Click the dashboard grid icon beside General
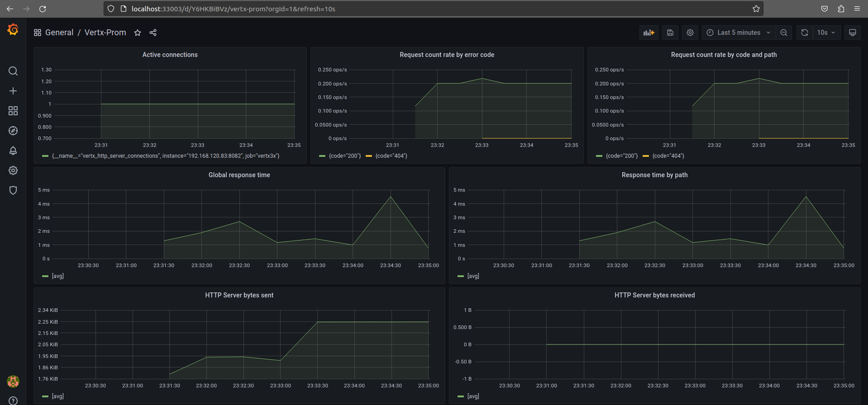The image size is (868, 405). [38, 33]
